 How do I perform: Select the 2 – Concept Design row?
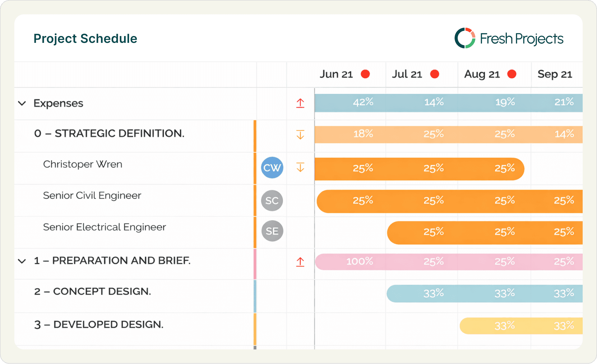pos(93,292)
